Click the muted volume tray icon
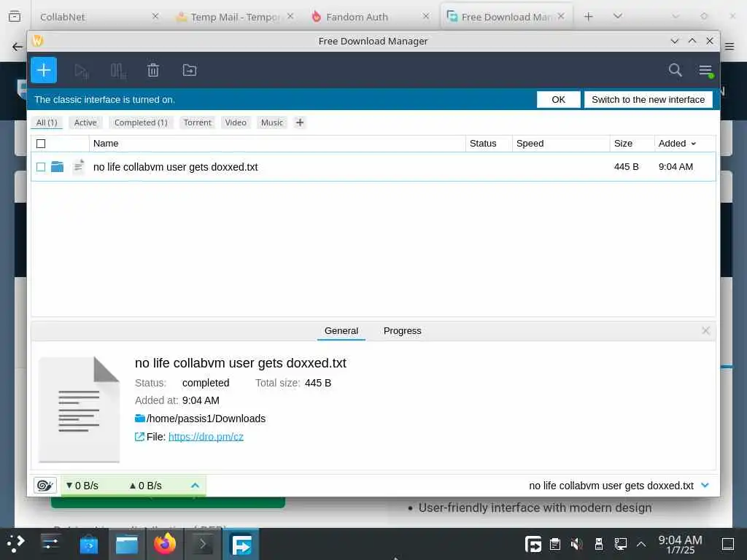Screen dimensions: 747x560 tap(576, 544)
